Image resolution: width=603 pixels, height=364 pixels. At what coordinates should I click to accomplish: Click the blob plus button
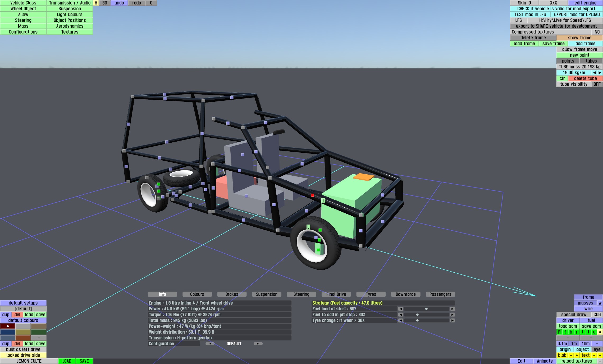tap(577, 355)
